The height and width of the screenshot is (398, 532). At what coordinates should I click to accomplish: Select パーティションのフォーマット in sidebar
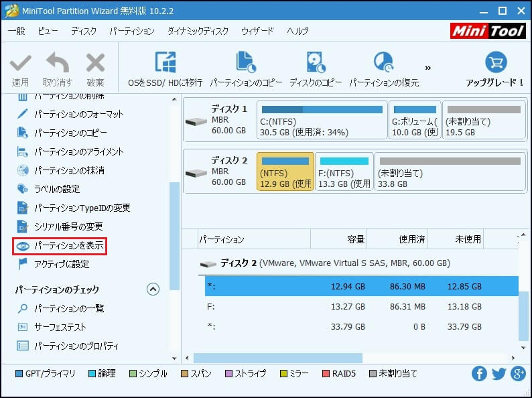(x=70, y=114)
